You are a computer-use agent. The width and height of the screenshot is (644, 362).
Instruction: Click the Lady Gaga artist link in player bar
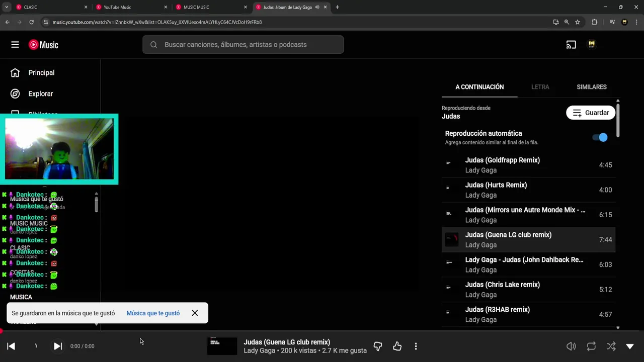(x=260, y=350)
